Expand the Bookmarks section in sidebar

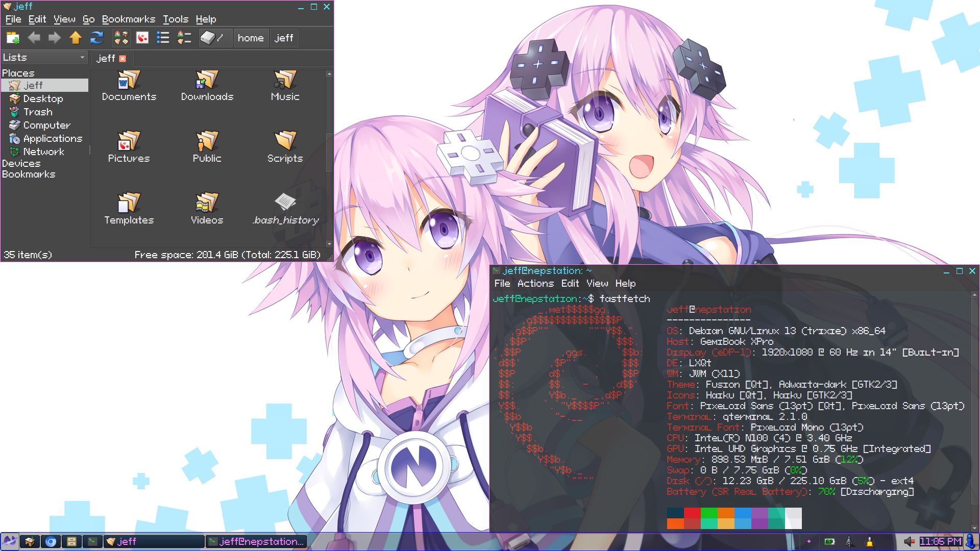tap(29, 174)
